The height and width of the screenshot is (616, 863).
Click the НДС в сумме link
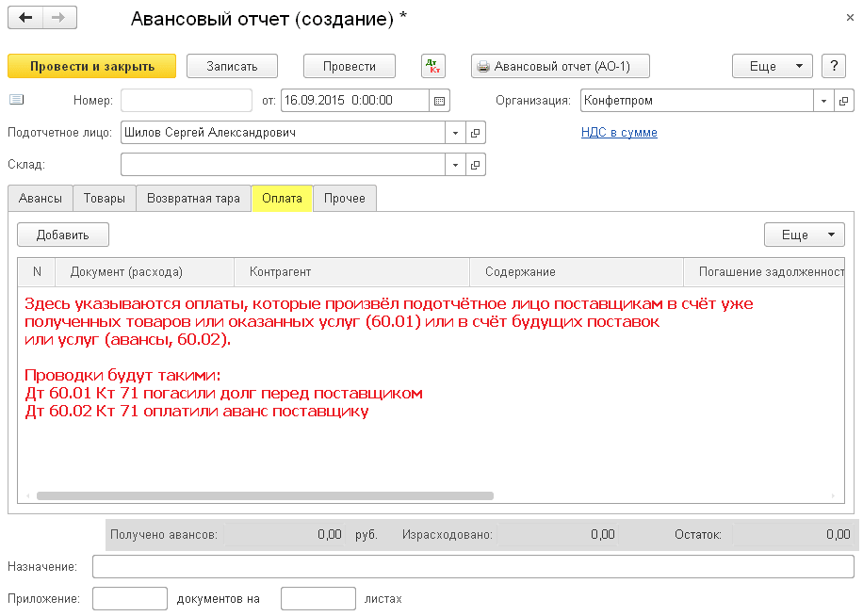pos(619,133)
